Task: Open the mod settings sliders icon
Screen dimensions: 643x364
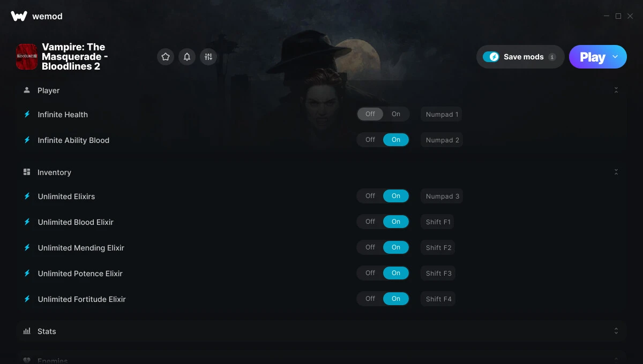Action: [208, 57]
